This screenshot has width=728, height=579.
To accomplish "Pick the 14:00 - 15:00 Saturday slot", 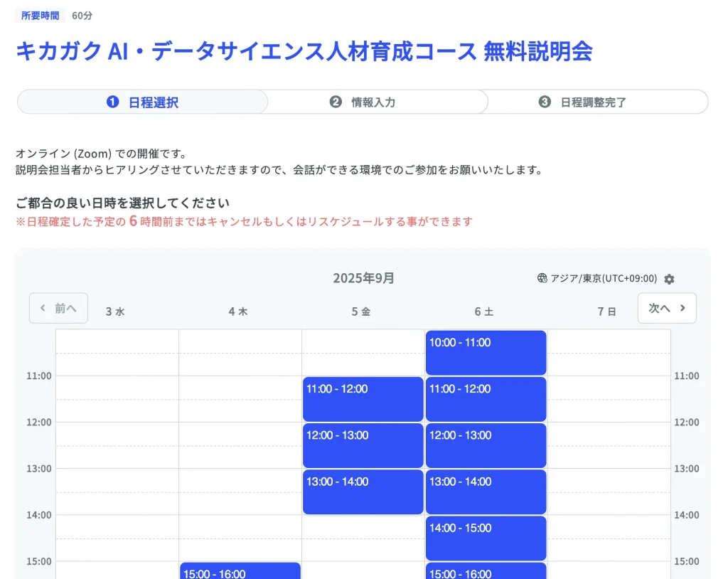I will click(x=486, y=538).
